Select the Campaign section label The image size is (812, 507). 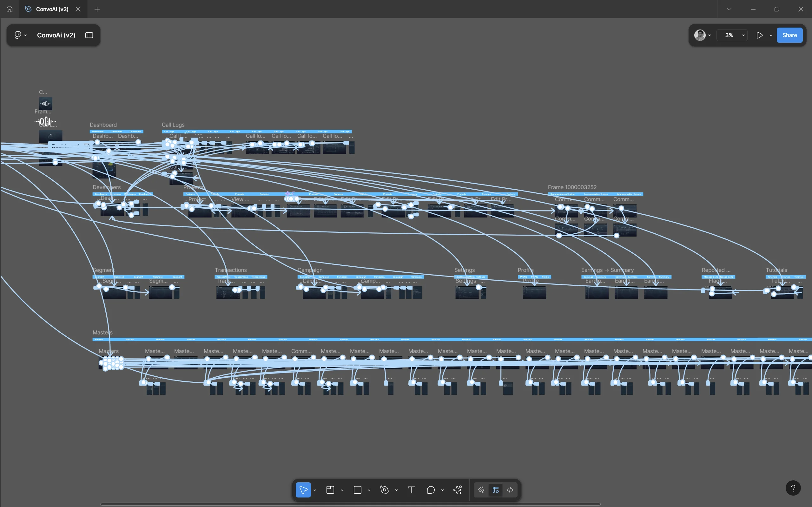click(x=310, y=270)
